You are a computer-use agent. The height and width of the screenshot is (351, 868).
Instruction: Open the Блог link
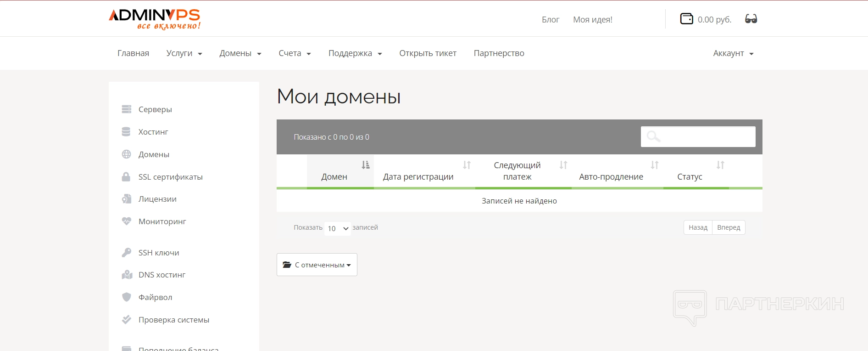pos(551,19)
